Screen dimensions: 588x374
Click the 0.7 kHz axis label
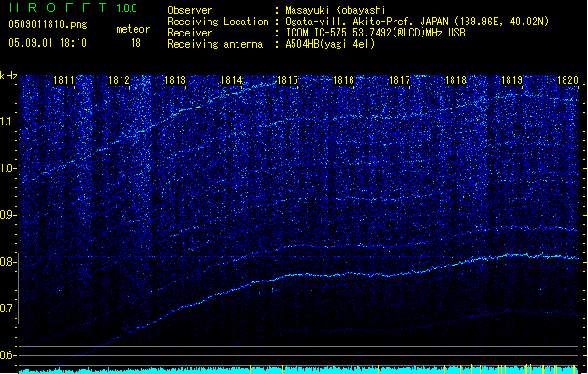[8, 309]
